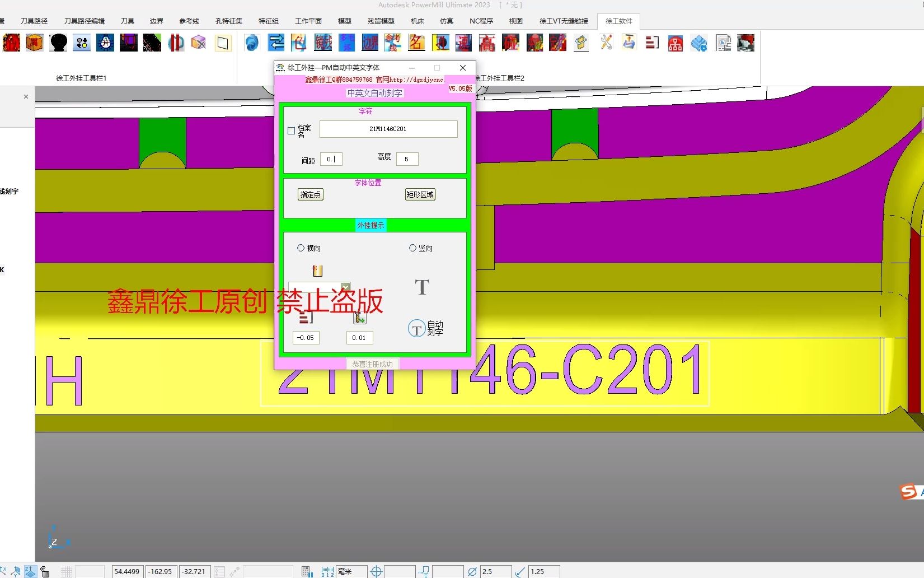Click the 指定点 button
Viewport: 924px width, 578px height.
310,194
